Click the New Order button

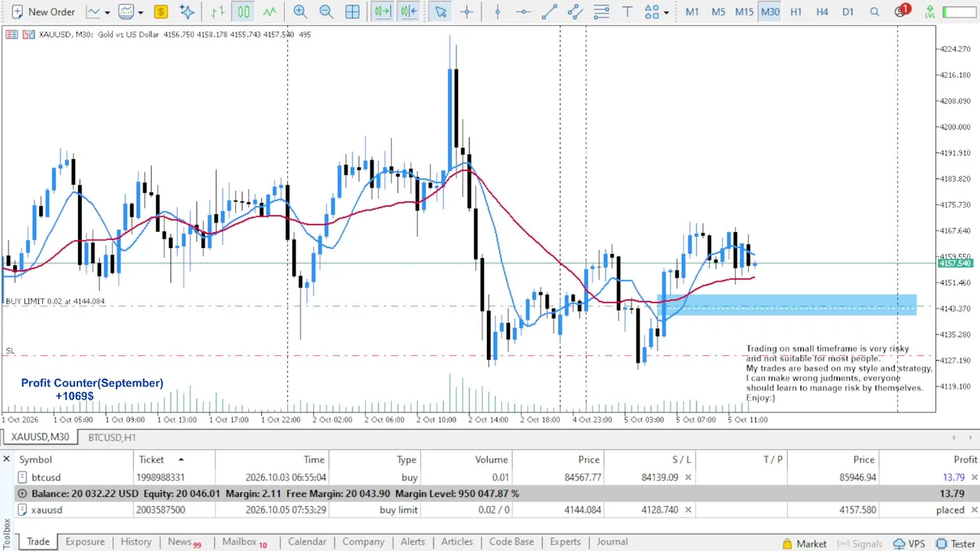coord(42,11)
